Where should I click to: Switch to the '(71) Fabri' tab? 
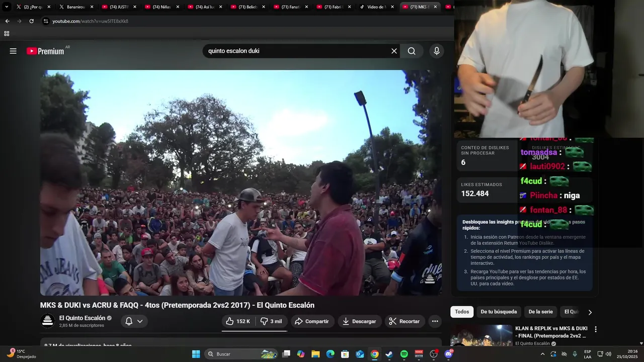[x=334, y=7]
